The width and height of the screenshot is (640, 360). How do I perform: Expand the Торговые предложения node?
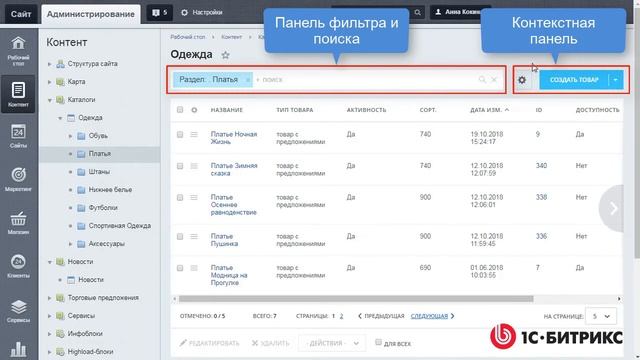pyautogui.click(x=50, y=298)
